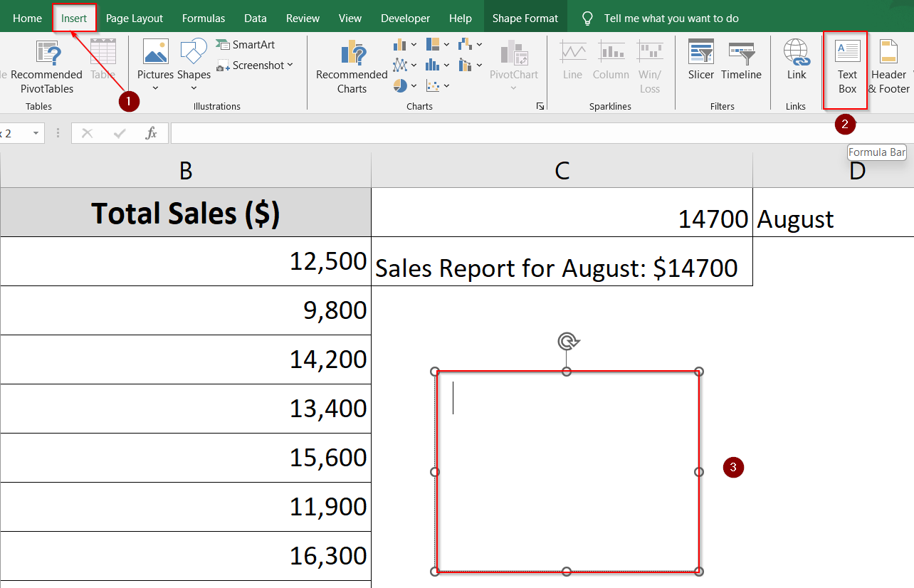Expand the column chart dropdown arrow
Viewport: 914px width, 588px height.
[x=414, y=45]
